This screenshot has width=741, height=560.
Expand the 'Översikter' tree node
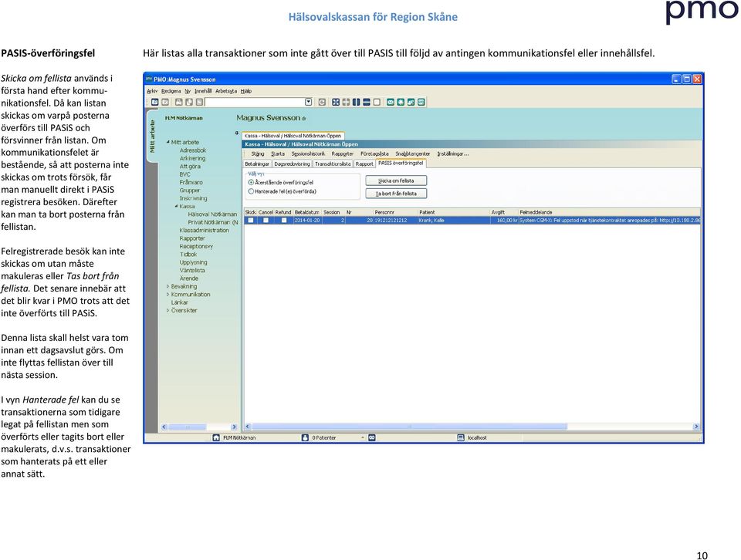[167, 310]
